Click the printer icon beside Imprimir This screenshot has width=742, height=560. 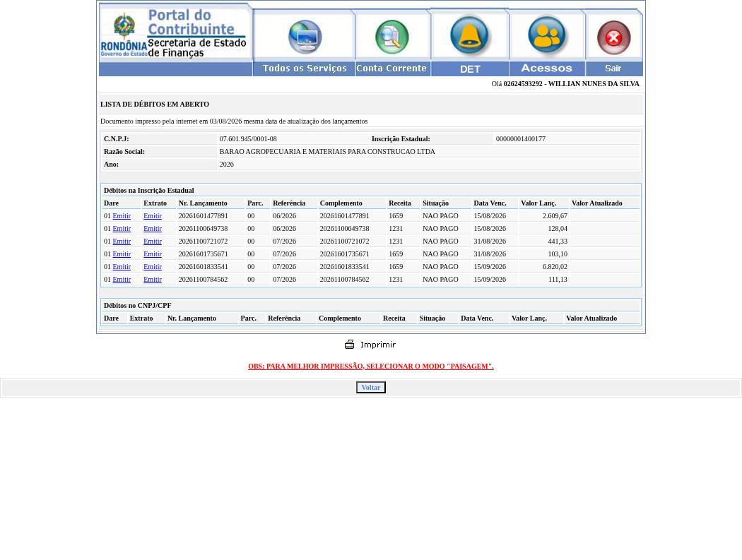tap(350, 345)
